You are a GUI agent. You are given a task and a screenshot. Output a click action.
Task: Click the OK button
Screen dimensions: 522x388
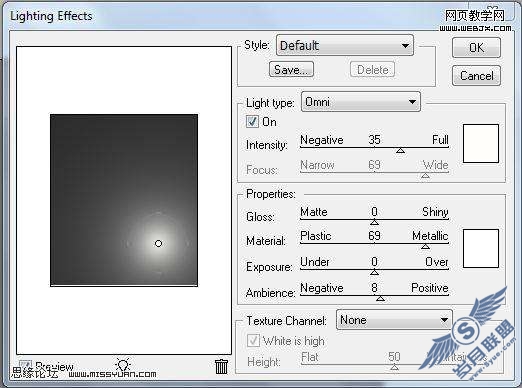(x=476, y=47)
